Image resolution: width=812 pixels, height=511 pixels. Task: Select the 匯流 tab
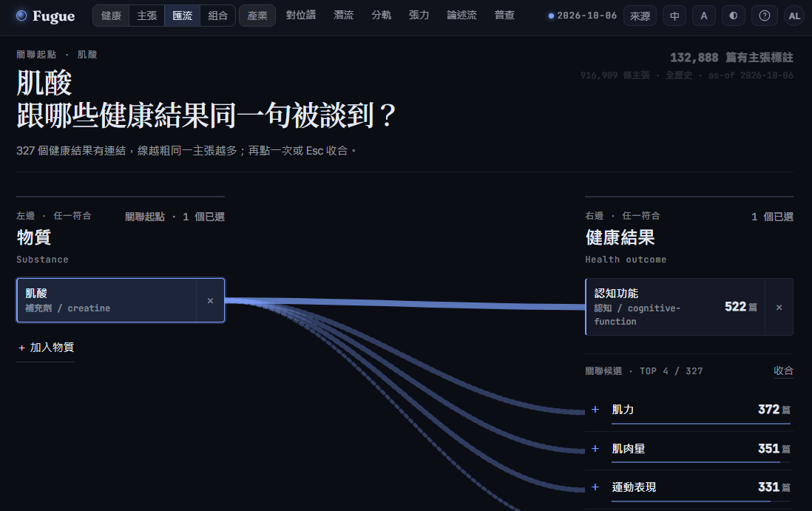coord(182,16)
